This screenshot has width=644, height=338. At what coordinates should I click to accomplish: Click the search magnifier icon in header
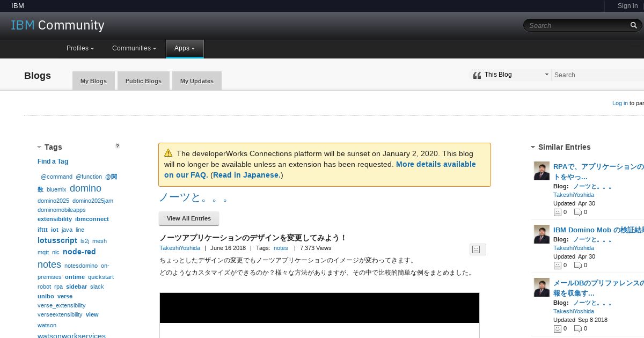pos(634,25)
